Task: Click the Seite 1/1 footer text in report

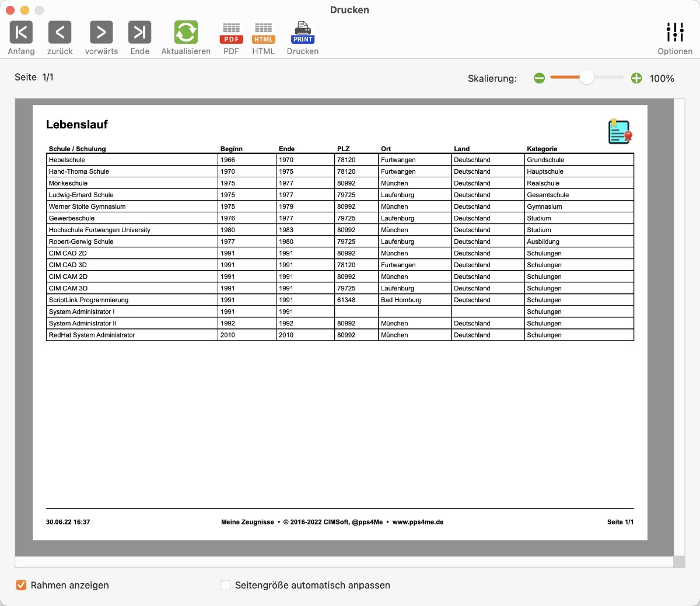Action: click(x=620, y=522)
